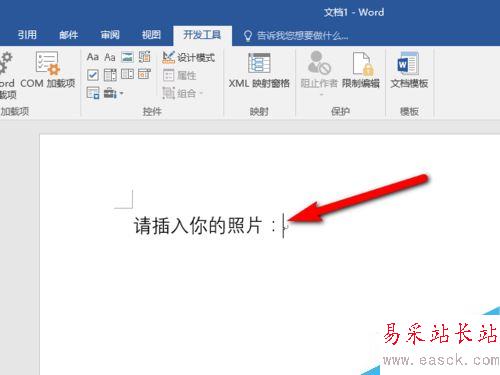
Task: Insert Plain Text content control
Action: click(x=110, y=57)
